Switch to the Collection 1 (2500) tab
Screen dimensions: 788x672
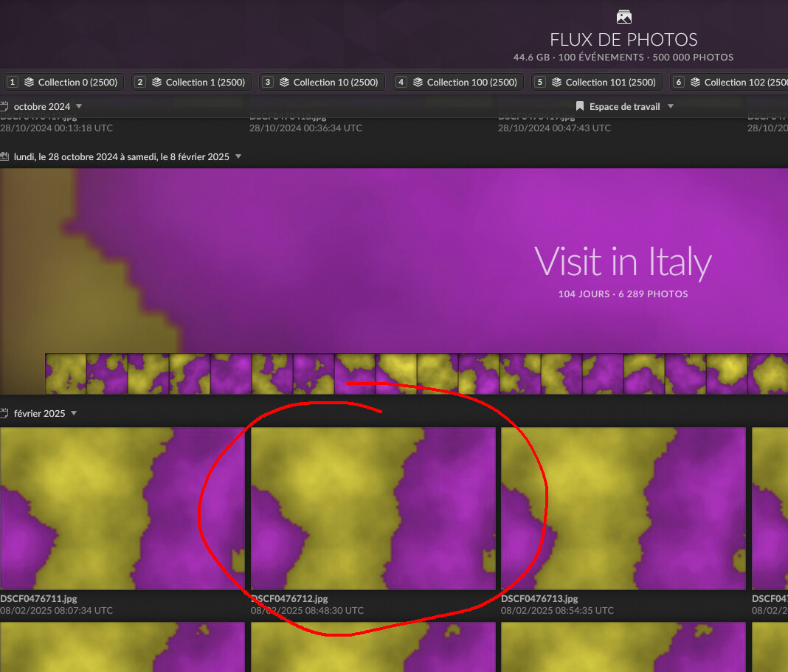coord(193,82)
